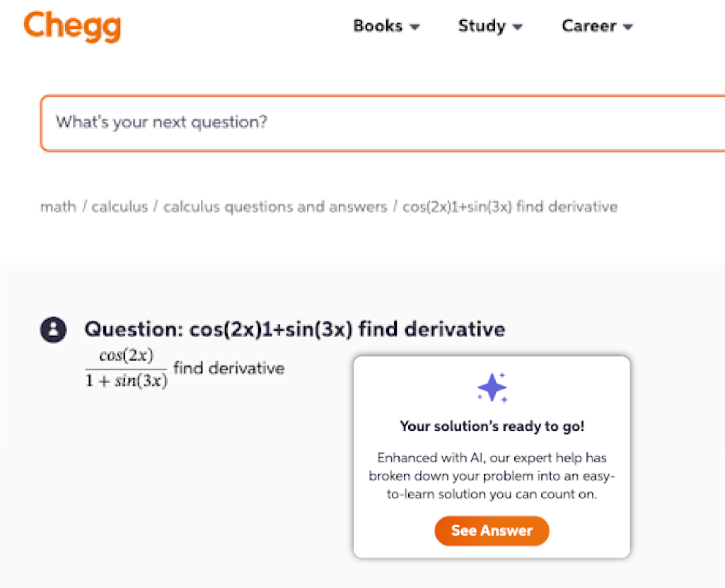Open the Study menu

[482, 26]
